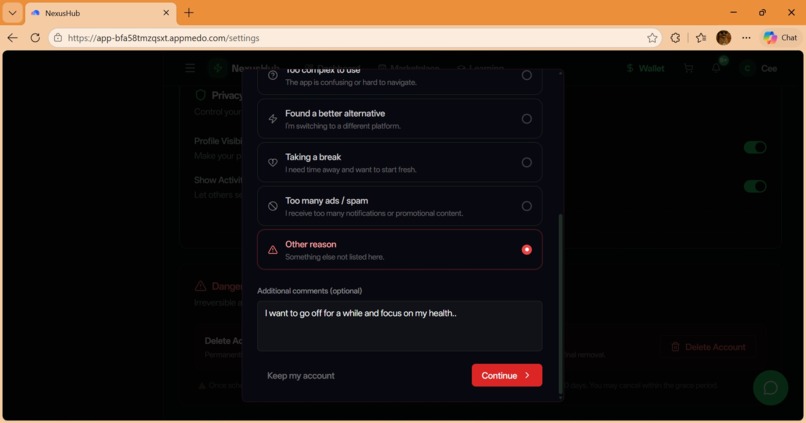Bookmark page with star icon

pos(652,38)
